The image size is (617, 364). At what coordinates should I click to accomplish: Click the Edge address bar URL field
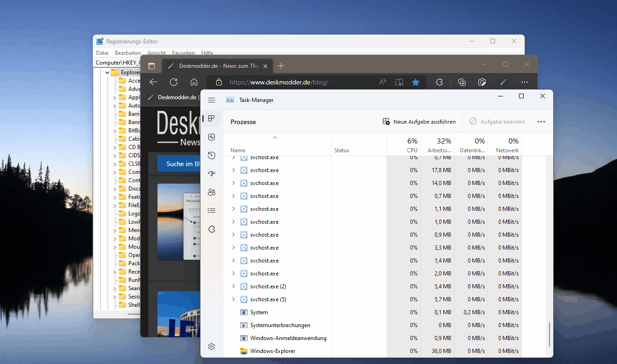[x=300, y=82]
